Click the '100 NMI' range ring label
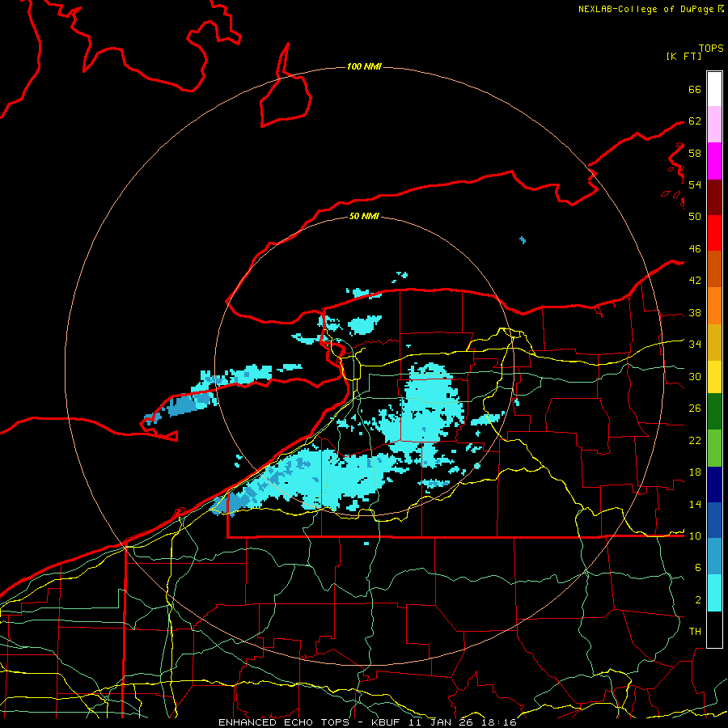The width and height of the screenshot is (728, 728). click(364, 67)
